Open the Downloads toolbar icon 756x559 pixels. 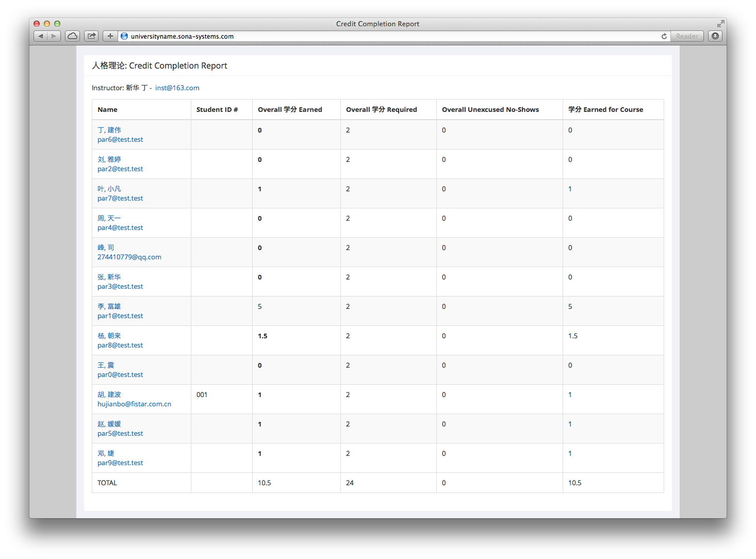(715, 36)
